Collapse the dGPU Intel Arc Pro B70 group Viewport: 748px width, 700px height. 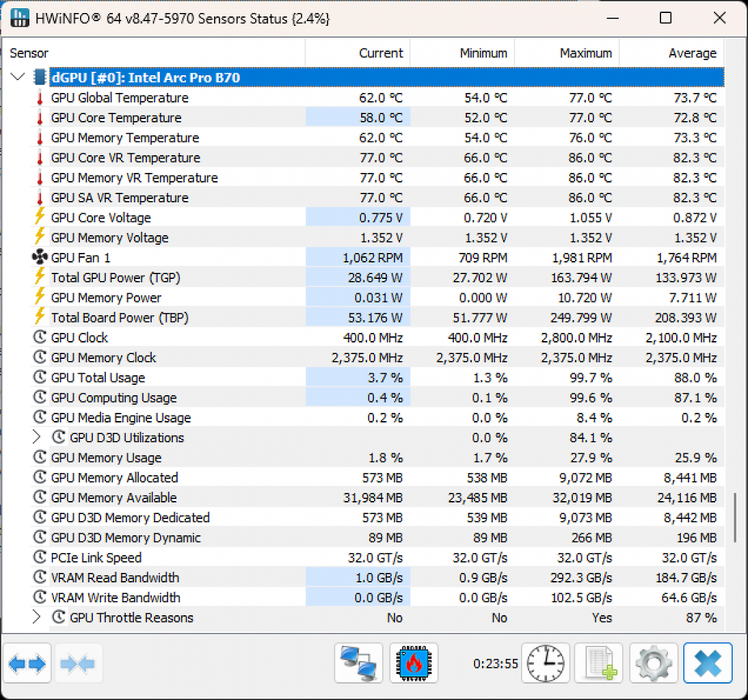pos(18,77)
